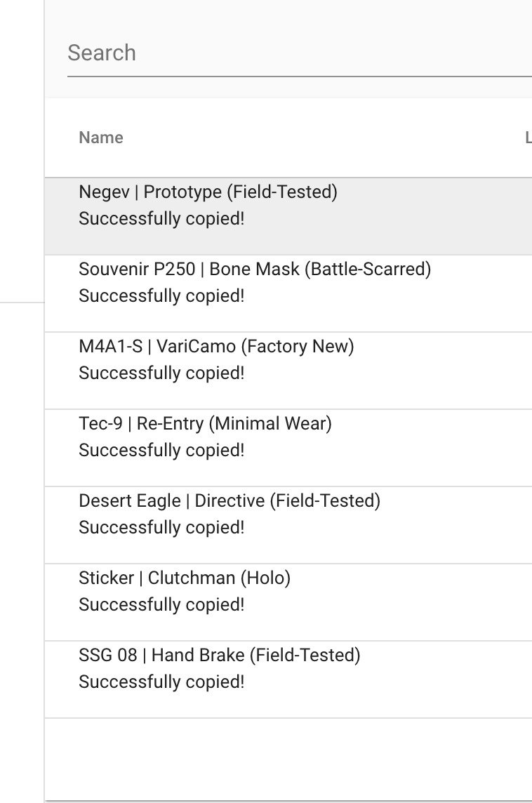Screen dimensions: 532x803
Task: Click "Successfully copied!" under Souvenir P250
Action: [161, 296]
